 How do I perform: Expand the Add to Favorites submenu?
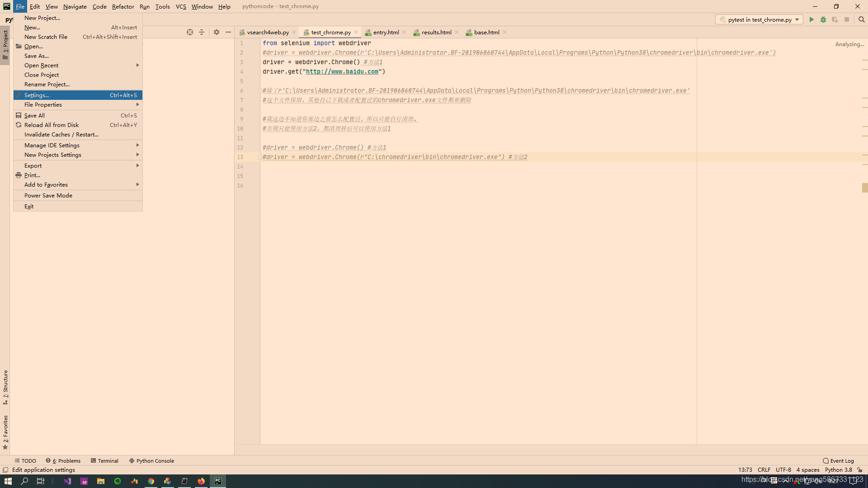(78, 185)
